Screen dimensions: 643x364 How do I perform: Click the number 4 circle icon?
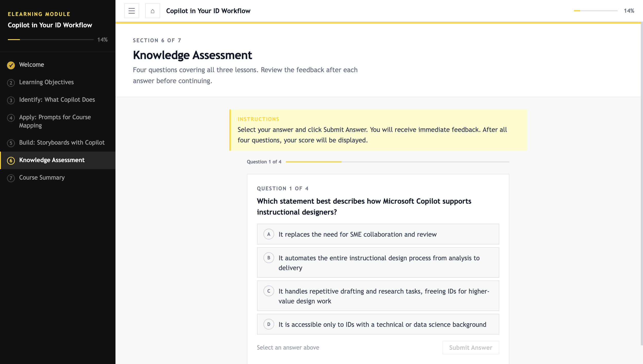click(11, 118)
